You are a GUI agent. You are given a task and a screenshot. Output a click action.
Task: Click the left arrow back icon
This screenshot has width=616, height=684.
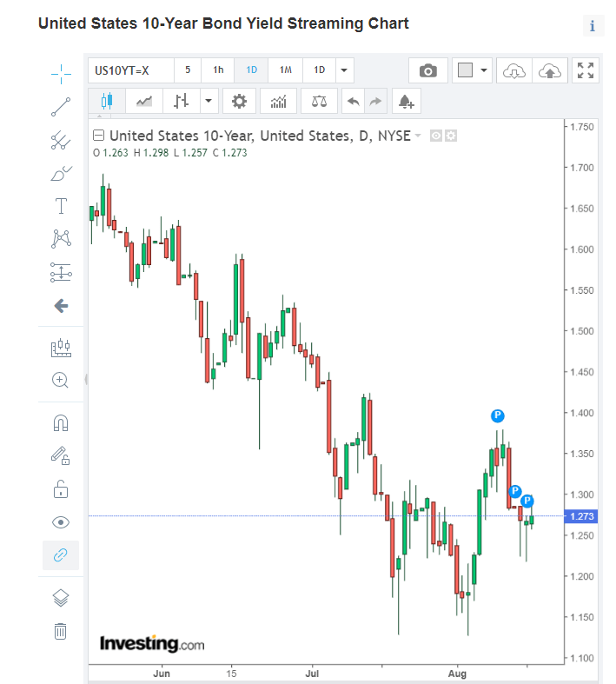(61, 306)
